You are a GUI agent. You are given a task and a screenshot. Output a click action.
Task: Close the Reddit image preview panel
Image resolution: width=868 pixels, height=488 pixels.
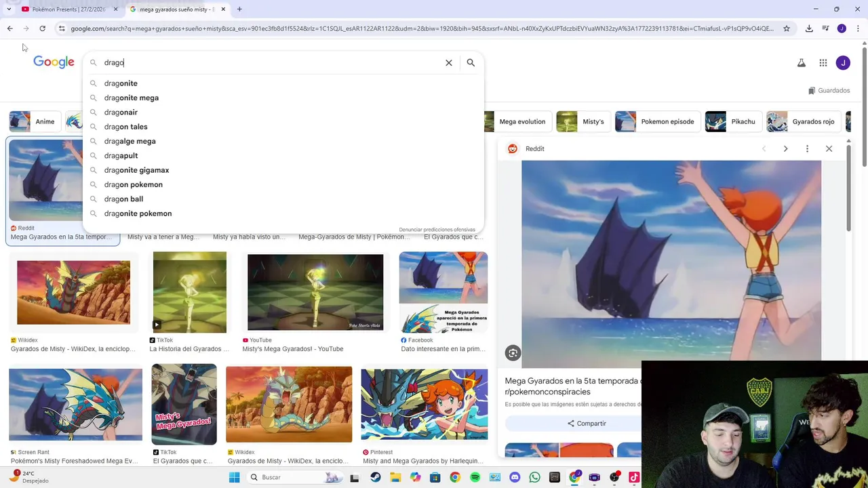(829, 148)
